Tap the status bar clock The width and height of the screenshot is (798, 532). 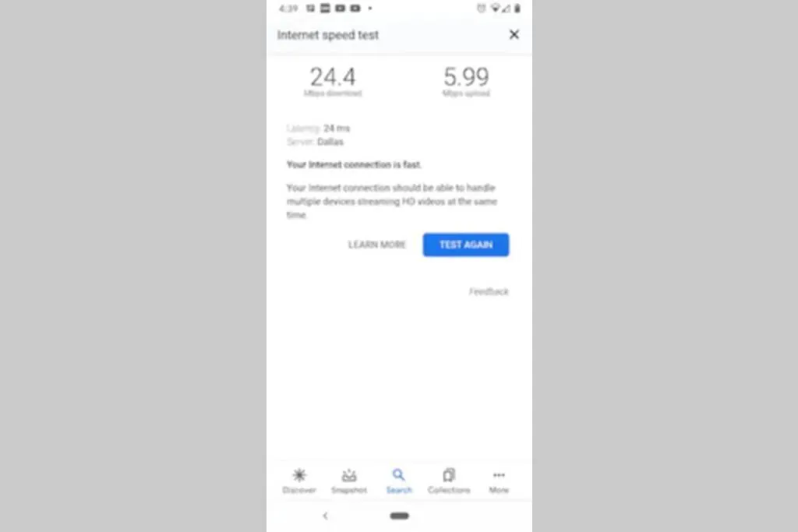288,8
